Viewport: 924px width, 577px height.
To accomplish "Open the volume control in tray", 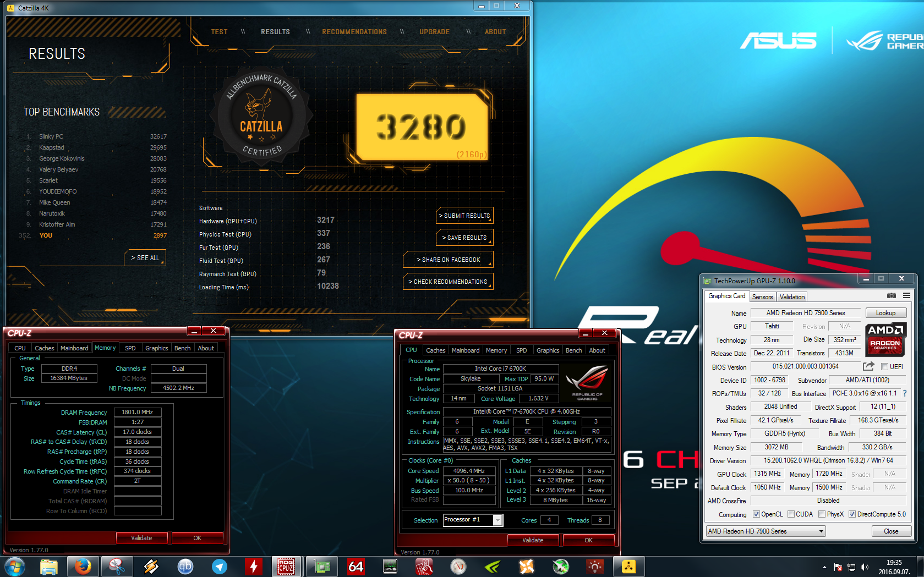I will coord(865,567).
